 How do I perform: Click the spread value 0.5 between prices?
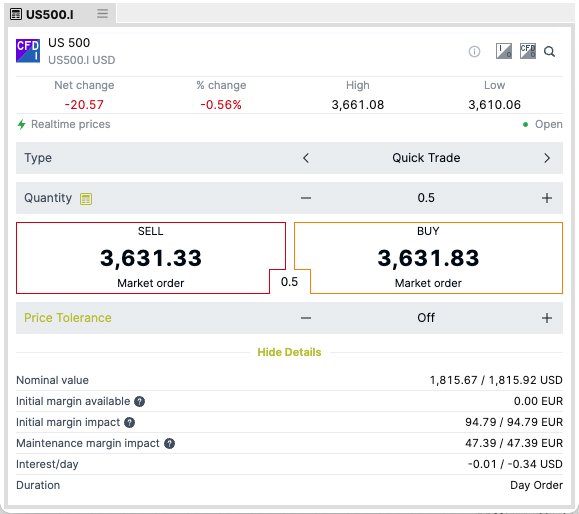289,282
